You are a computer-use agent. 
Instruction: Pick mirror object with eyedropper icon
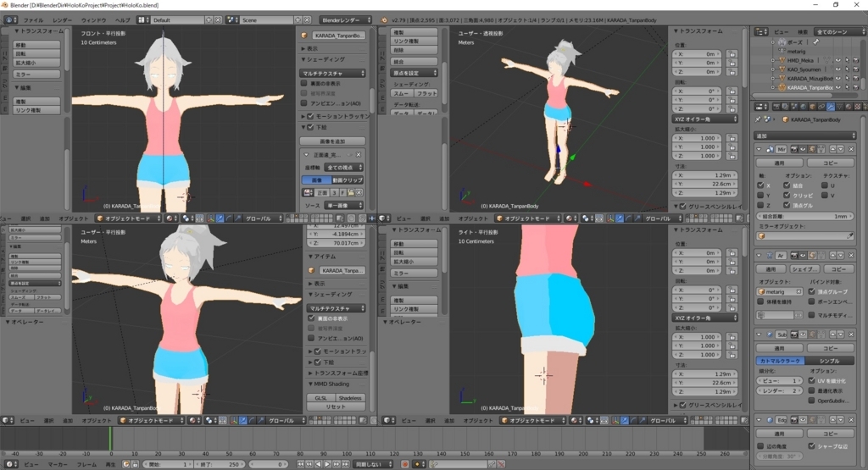tap(850, 235)
